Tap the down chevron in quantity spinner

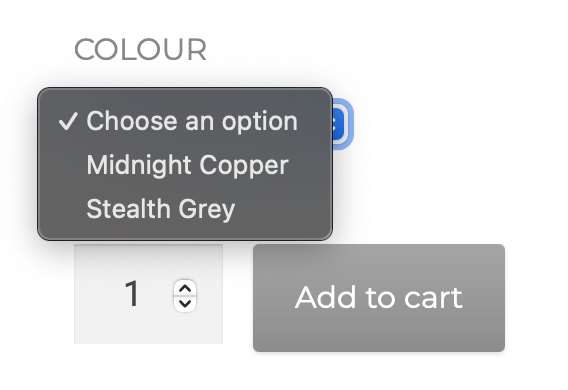(x=185, y=303)
